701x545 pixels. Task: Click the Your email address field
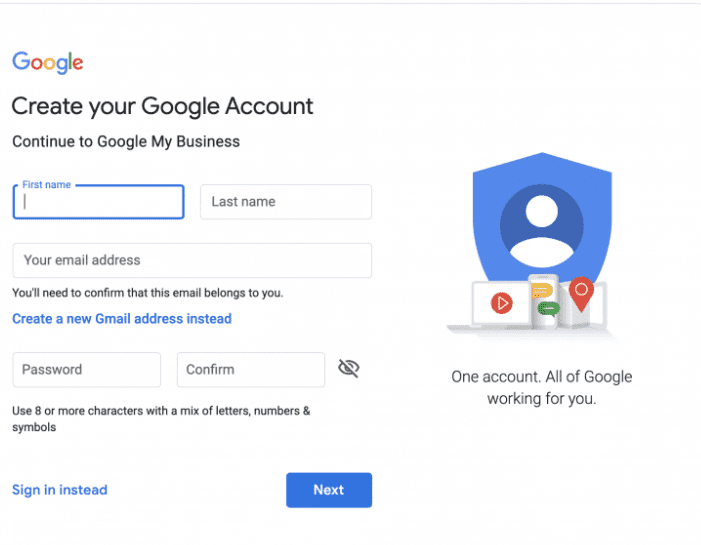point(192,260)
